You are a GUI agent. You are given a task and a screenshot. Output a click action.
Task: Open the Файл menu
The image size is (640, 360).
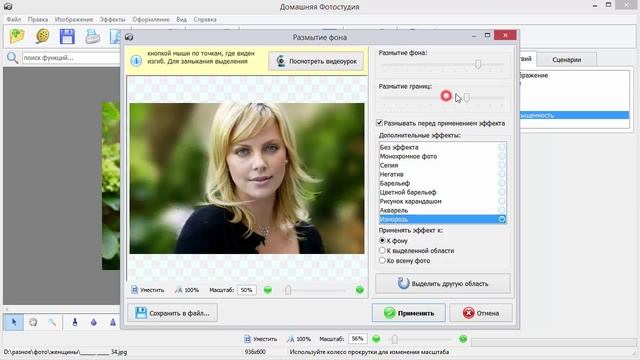tap(13, 20)
